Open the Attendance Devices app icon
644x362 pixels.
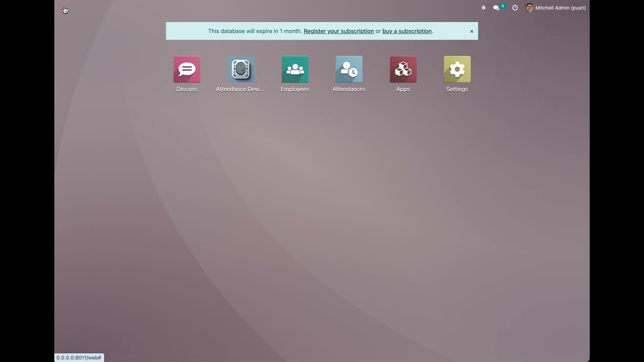240,69
